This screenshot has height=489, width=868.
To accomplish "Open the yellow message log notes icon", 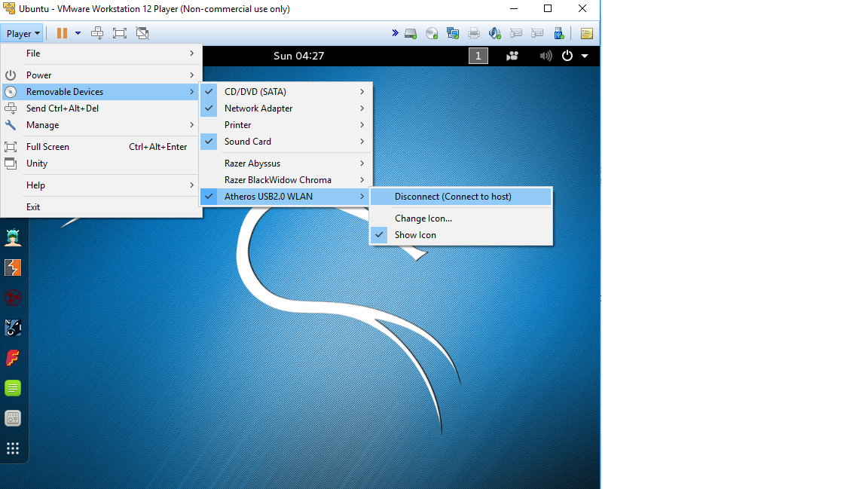I will (587, 34).
